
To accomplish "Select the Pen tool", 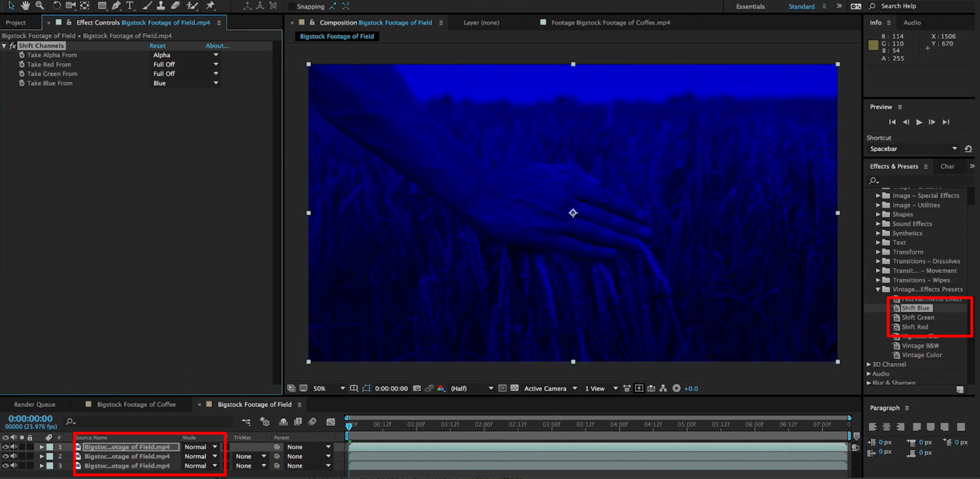I will tap(116, 6).
